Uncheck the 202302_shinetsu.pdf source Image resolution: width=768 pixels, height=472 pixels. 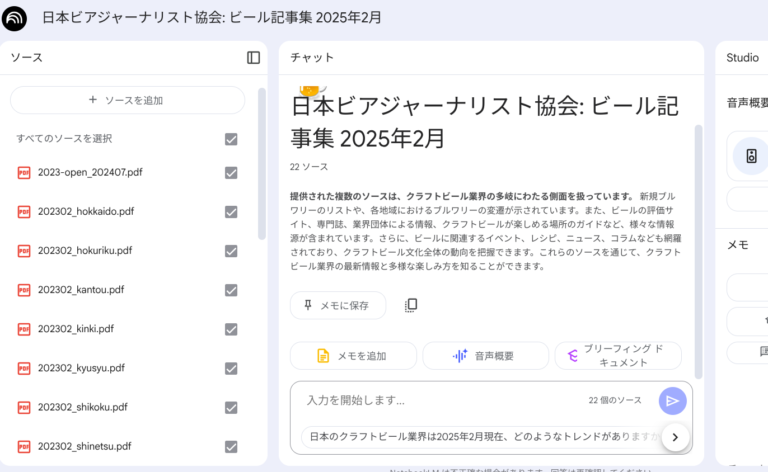tap(231, 447)
